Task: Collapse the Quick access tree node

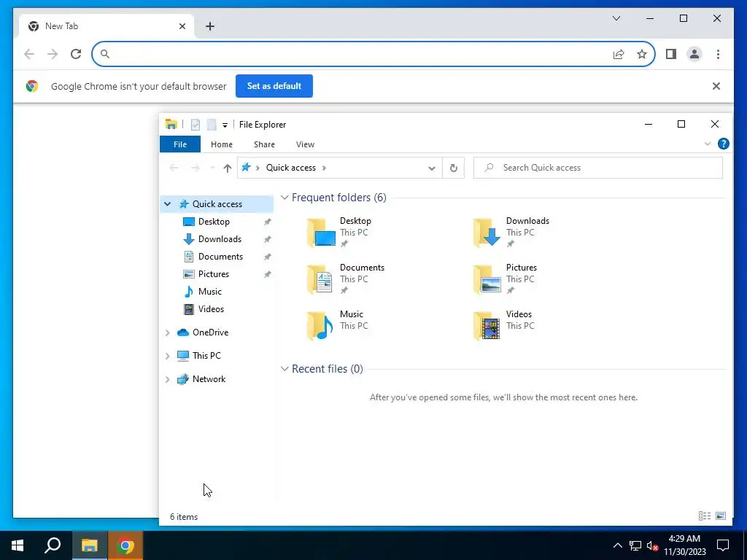Action: tap(167, 204)
